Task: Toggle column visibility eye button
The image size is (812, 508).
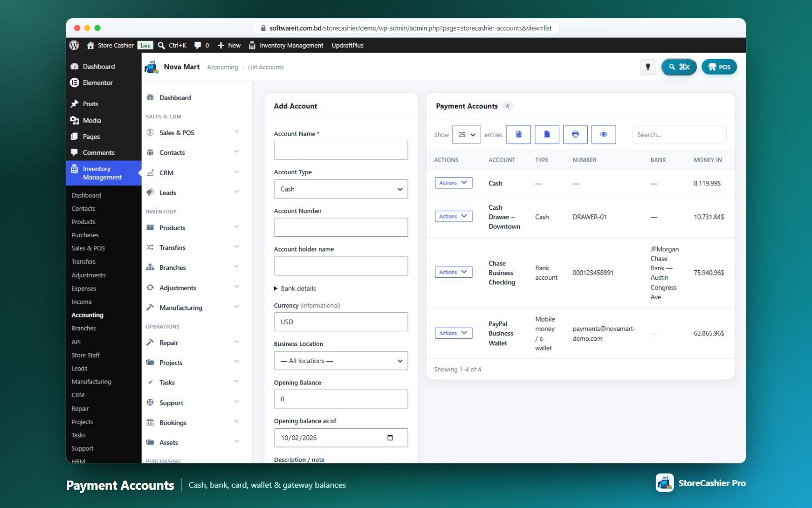Action: coord(604,135)
